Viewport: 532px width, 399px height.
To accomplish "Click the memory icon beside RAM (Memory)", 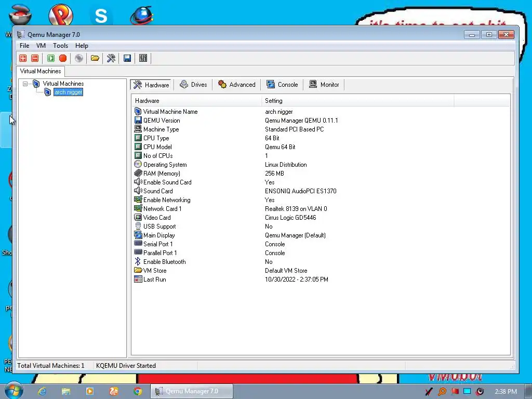I will pyautogui.click(x=138, y=173).
